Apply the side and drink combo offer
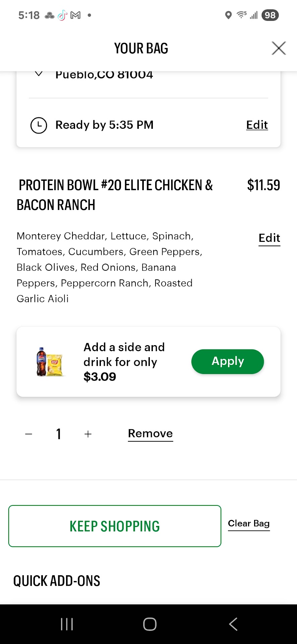 [x=228, y=362]
